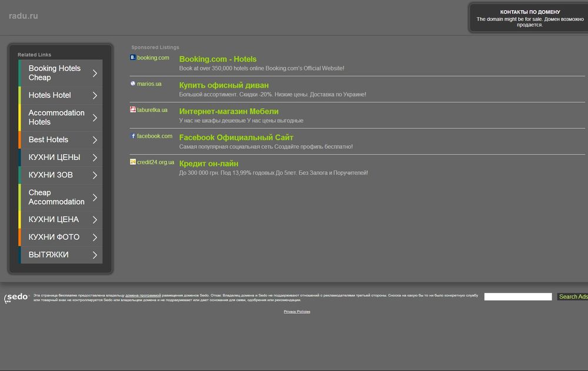Click chevron arrow beside Hotels Hotel
This screenshot has width=588, height=371.
pos(95,95)
